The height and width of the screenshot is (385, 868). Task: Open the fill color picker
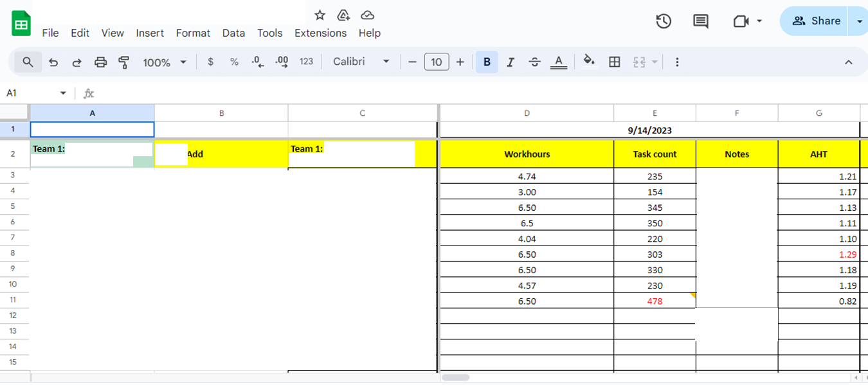click(588, 61)
